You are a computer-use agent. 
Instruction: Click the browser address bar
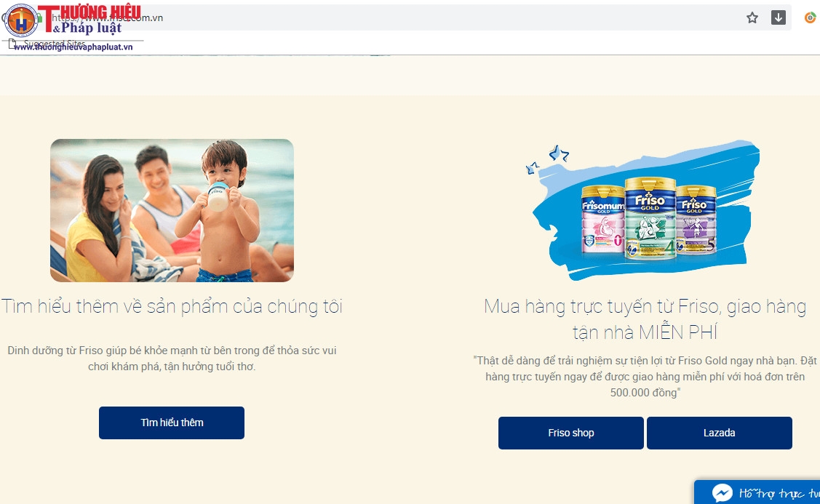click(x=397, y=17)
